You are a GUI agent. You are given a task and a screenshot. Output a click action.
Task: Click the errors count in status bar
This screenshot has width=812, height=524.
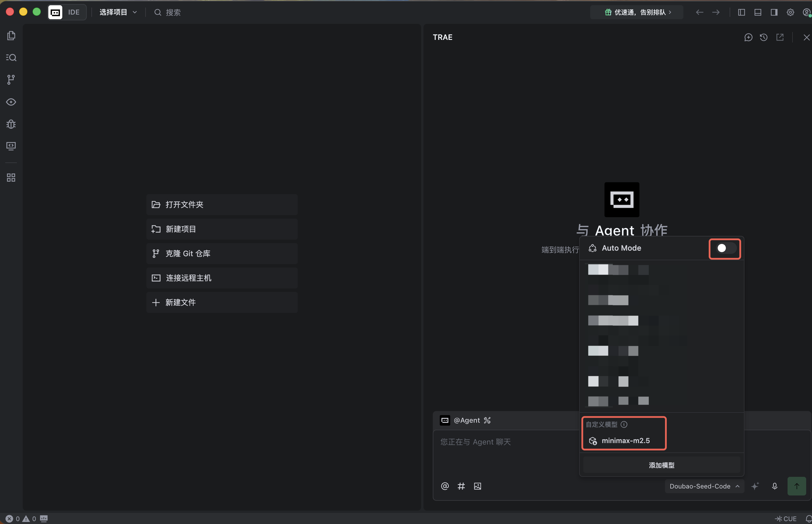[x=13, y=518]
